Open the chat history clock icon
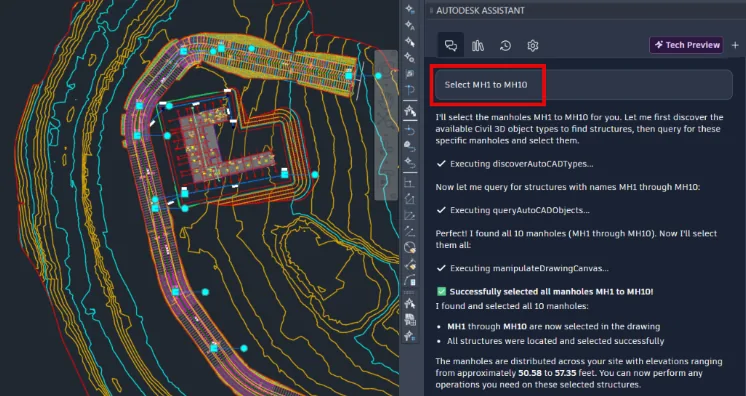 (x=505, y=46)
